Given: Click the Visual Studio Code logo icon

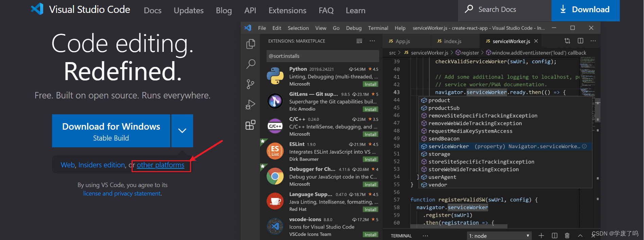Looking at the screenshot, I should (37, 9).
